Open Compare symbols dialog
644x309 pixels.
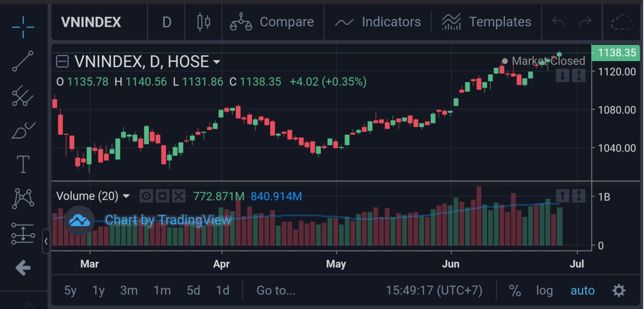coord(272,22)
